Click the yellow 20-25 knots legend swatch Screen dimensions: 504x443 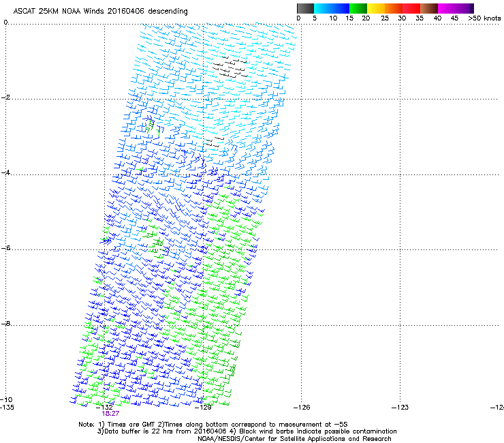(376, 8)
